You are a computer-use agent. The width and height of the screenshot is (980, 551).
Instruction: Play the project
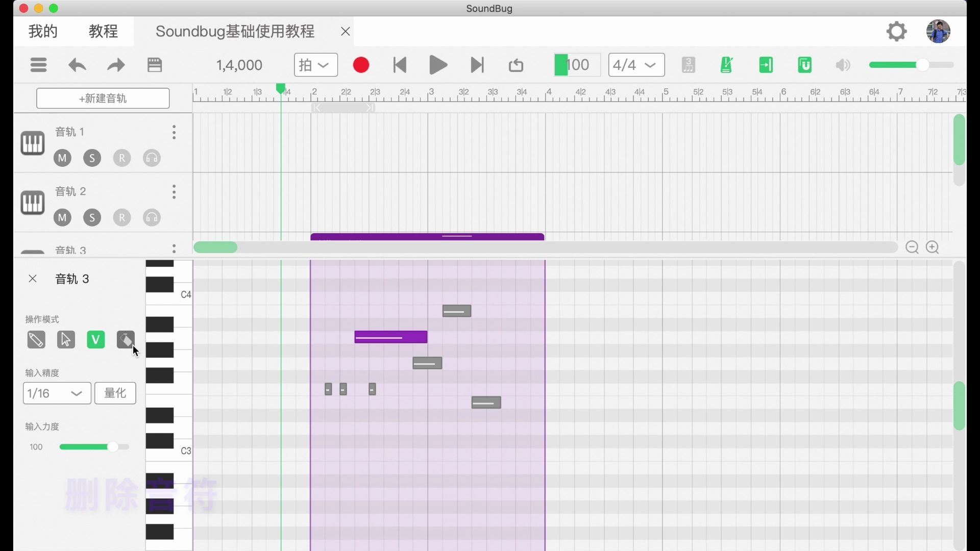point(438,65)
